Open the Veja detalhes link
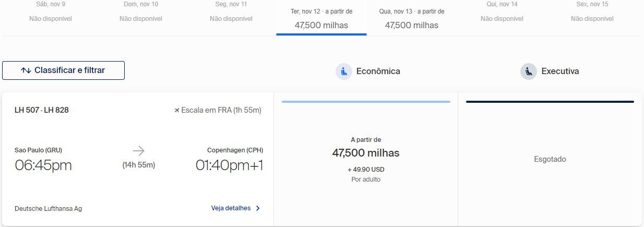Viewport: 644px width, 227px height. [231, 208]
